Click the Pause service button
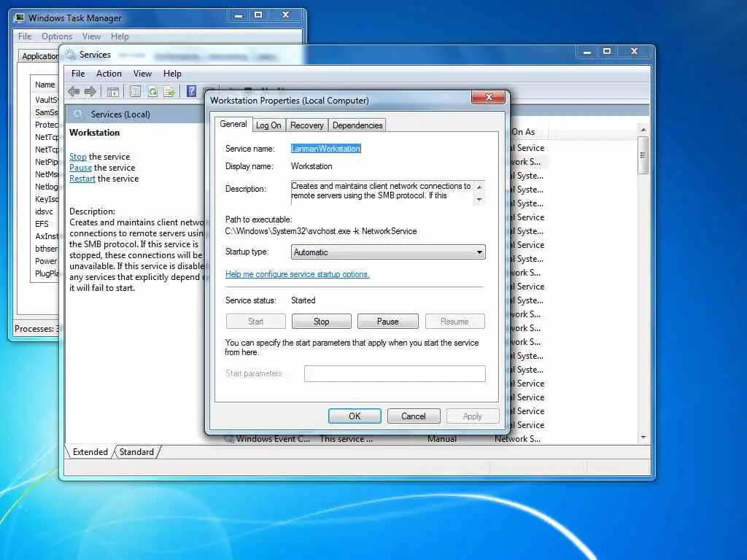The image size is (747, 560). pos(388,322)
